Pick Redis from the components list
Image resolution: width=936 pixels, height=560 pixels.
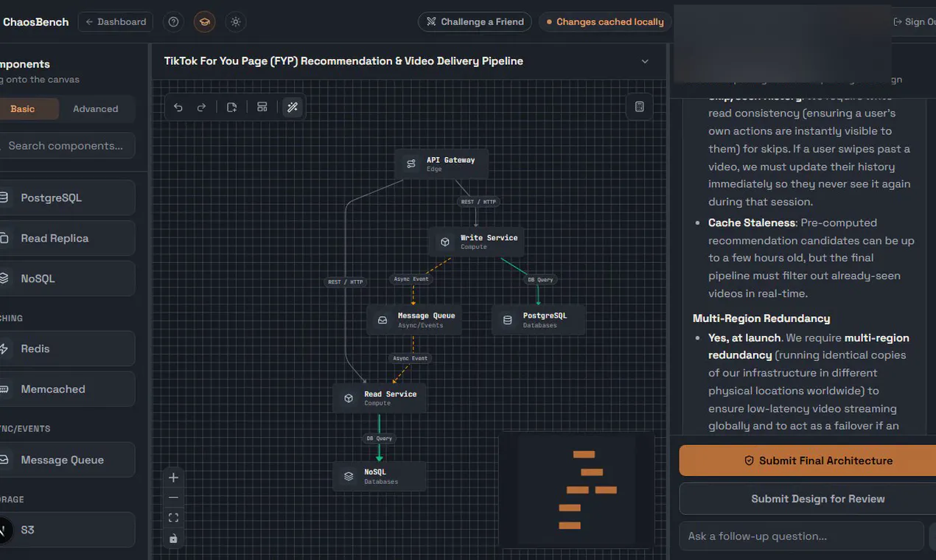[x=67, y=349]
